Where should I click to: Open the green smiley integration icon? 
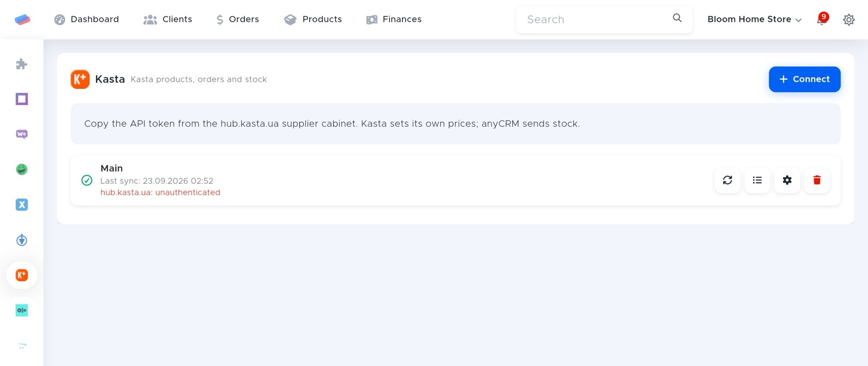pos(22,169)
